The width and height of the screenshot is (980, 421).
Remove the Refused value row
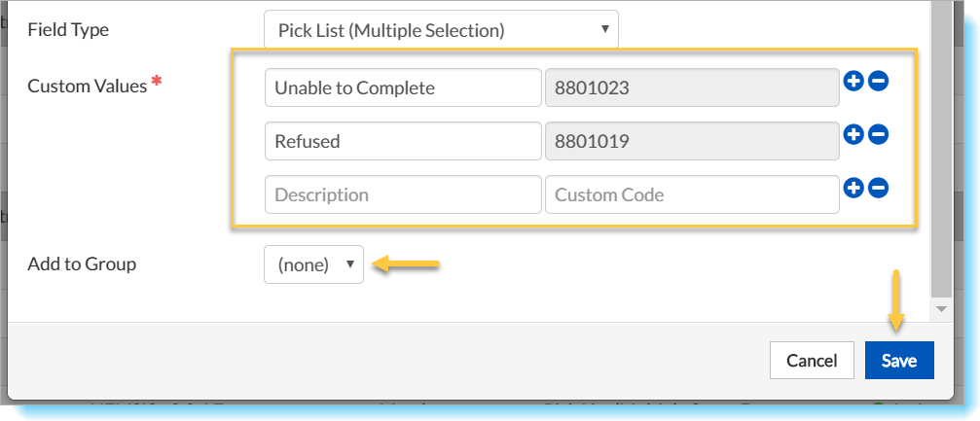click(x=878, y=134)
